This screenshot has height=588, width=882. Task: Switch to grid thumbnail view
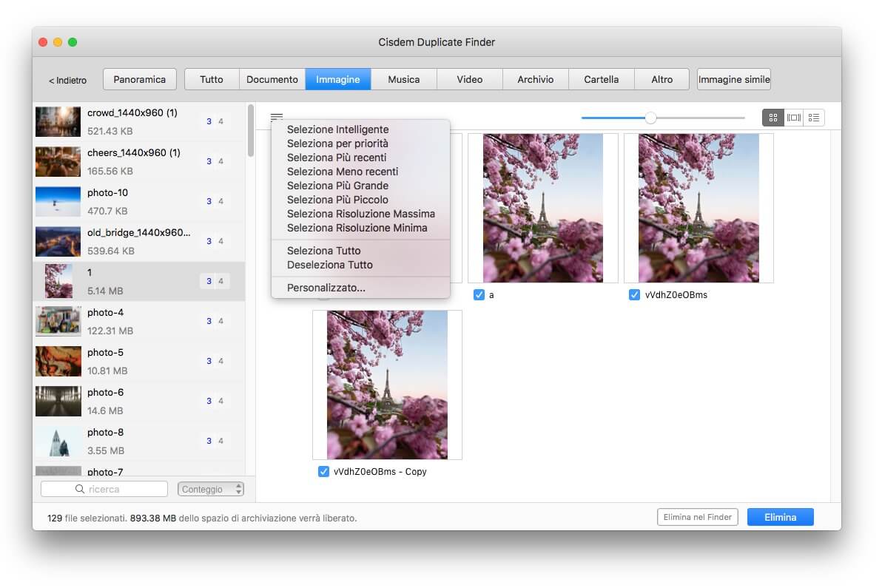773,118
